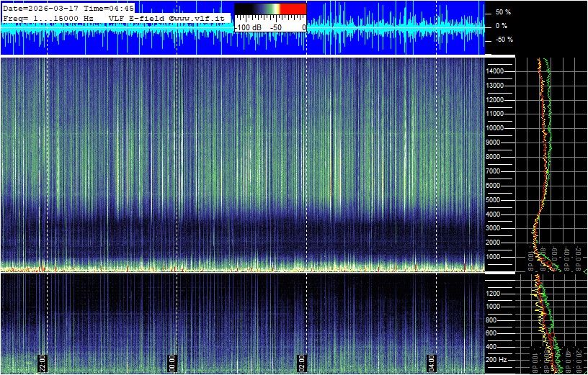Select the -50 label on the color scale
This screenshot has width=588, height=375.
point(275,27)
